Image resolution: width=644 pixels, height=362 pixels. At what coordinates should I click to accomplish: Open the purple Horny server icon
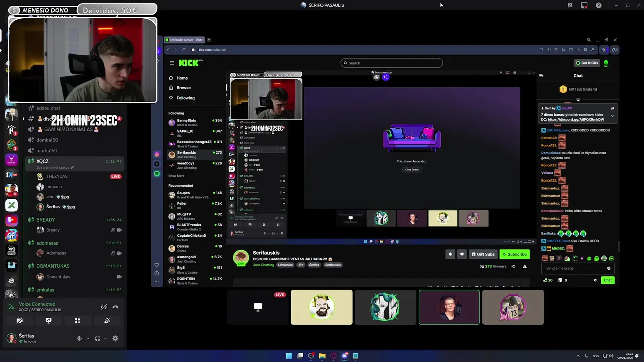[x=11, y=160]
